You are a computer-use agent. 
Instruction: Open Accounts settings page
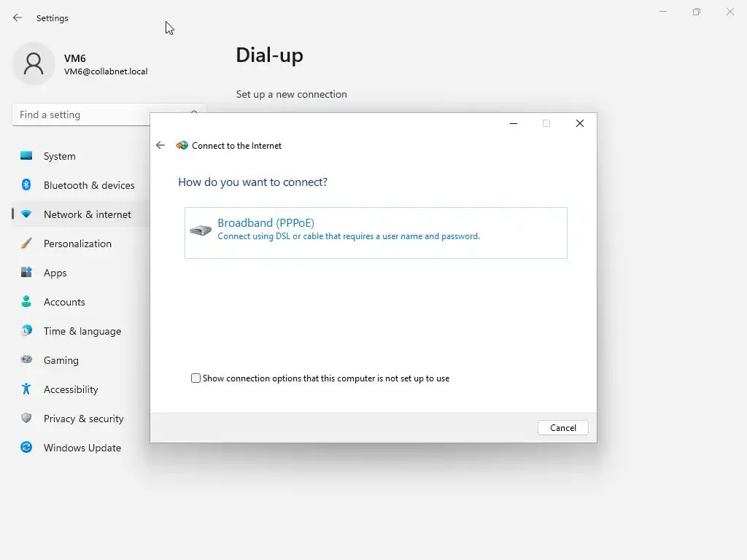(81, 302)
